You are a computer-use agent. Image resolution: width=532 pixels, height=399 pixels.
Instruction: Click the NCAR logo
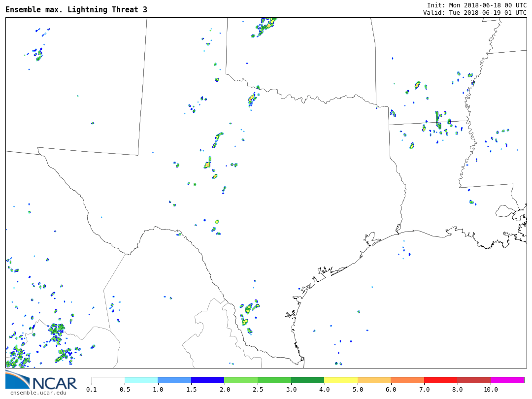[41, 380]
